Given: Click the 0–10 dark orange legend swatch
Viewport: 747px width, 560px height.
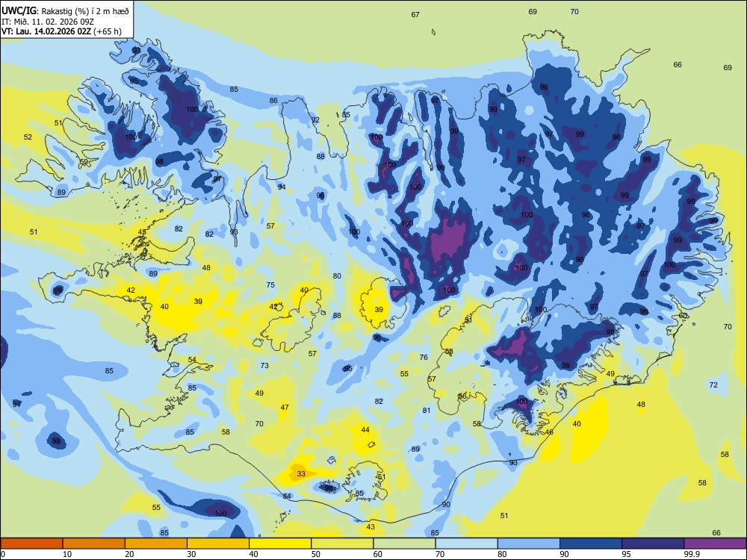Looking at the screenshot, I should click(x=31, y=544).
